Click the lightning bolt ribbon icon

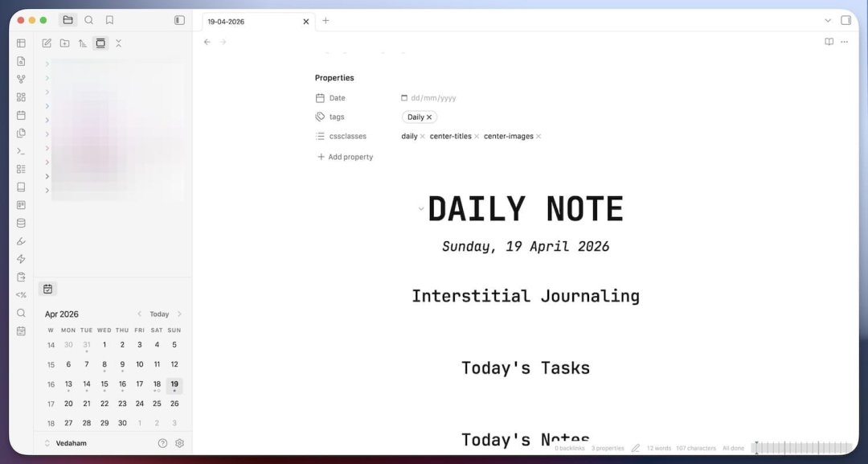tap(21, 259)
